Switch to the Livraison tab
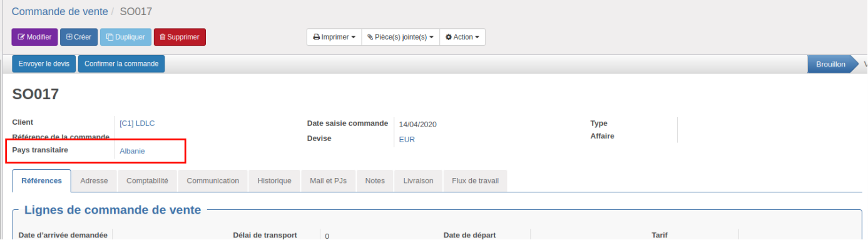Viewport: 868px width, 240px height. [418, 180]
